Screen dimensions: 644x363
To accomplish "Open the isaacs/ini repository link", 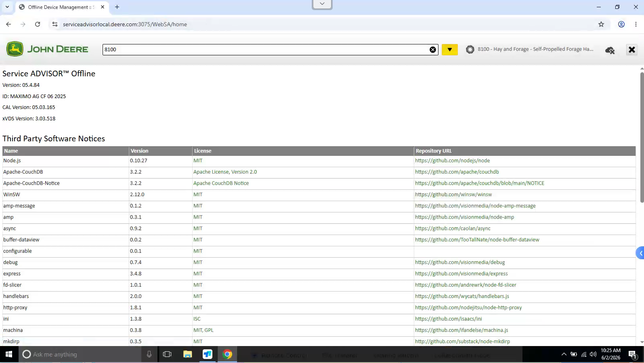I will click(448, 319).
